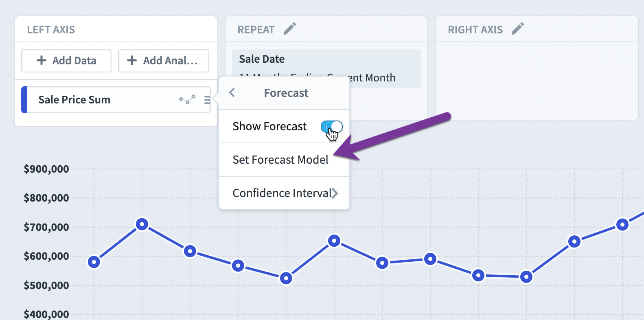Screen dimensions: 644x320
Task: Open Sale Price Sum hamburger menu
Action: (x=207, y=100)
